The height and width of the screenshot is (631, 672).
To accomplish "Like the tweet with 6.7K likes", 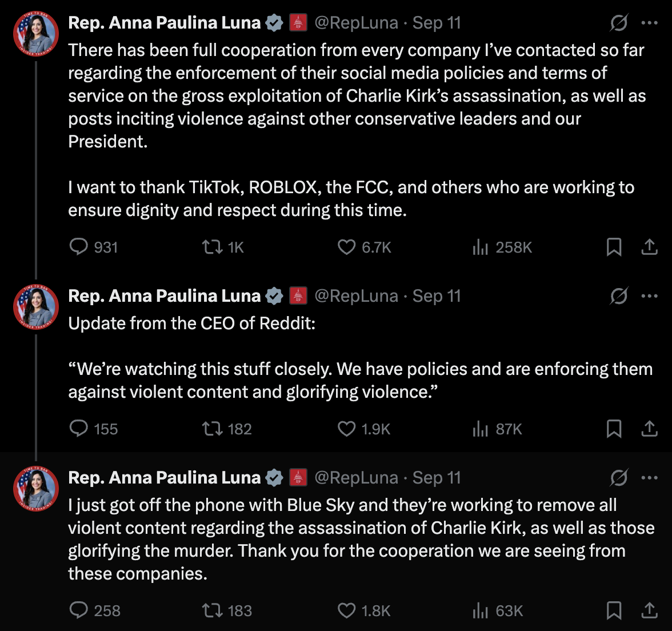I will point(346,247).
